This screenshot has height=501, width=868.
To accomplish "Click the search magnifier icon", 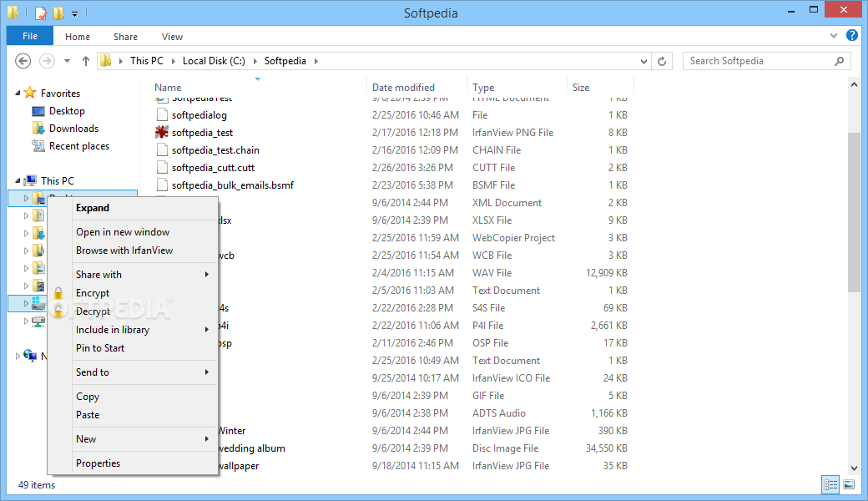I will tap(840, 61).
